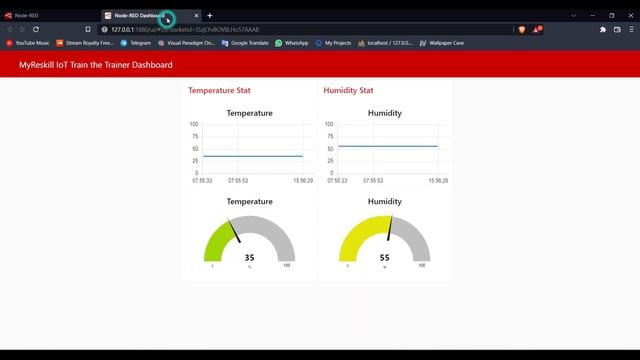Viewport: 640px width, 360px height.
Task: Click the Humidity Stat group heading
Action: [348, 91]
